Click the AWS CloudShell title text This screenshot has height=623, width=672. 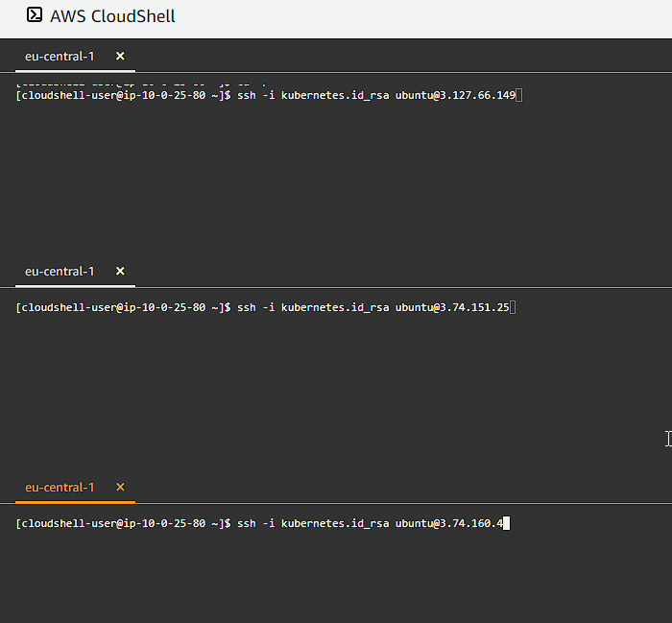(112, 16)
